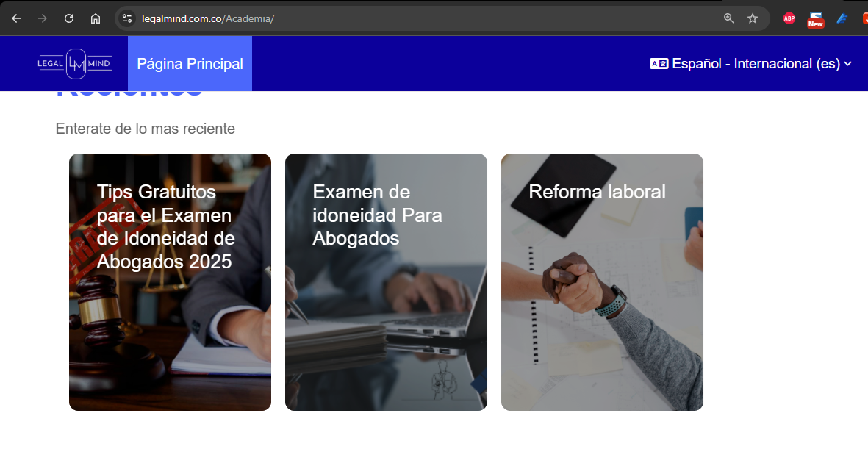Click the Reforma laboral title text

click(x=597, y=192)
